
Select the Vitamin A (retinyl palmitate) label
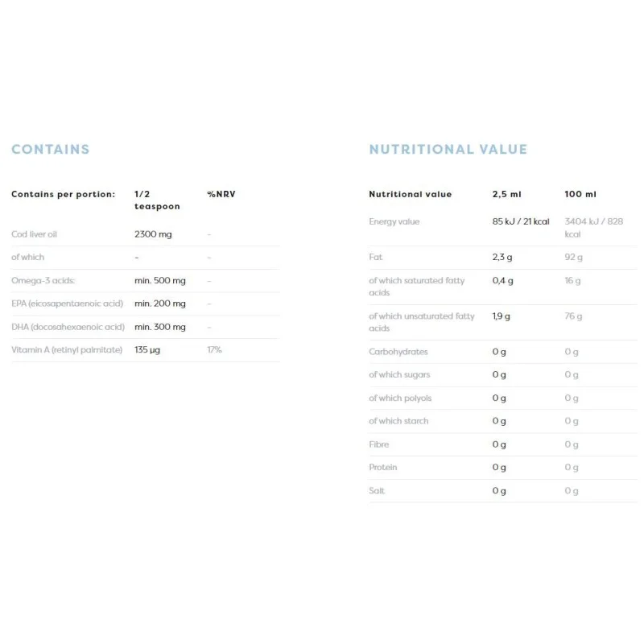point(67,349)
